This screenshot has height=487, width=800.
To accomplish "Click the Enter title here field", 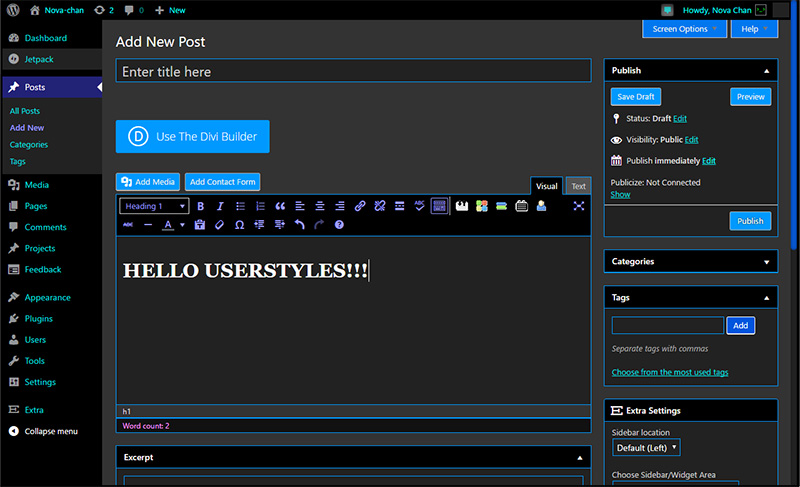I will (x=354, y=71).
